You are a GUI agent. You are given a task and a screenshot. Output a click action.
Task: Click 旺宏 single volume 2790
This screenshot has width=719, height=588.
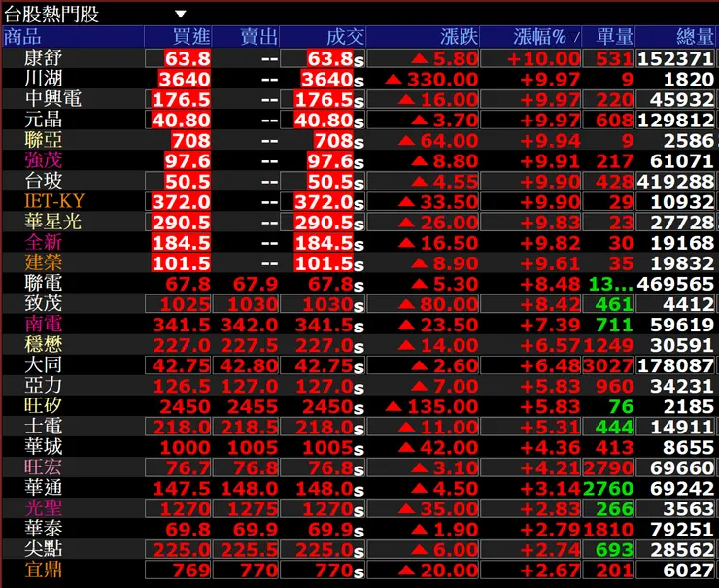point(608,468)
